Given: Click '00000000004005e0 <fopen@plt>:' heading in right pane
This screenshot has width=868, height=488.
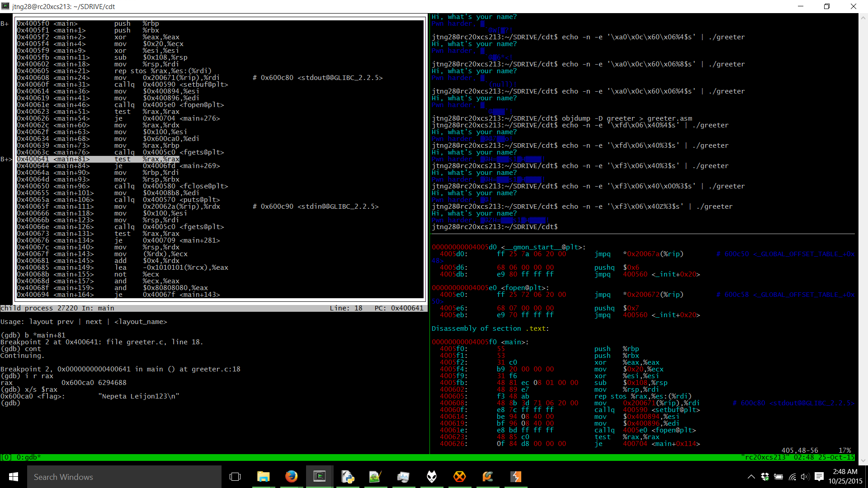Looking at the screenshot, I should pyautogui.click(x=490, y=288).
